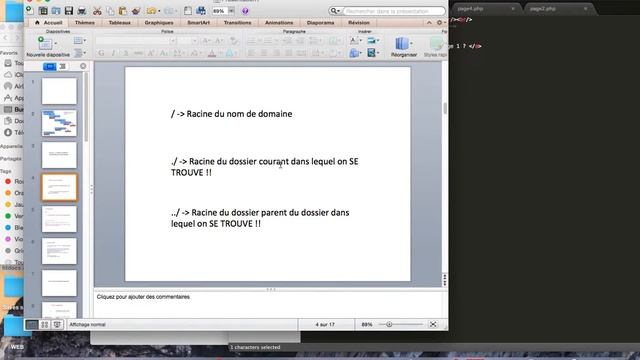
Task: Click the slide section icon under layout
Action: [x=79, y=53]
